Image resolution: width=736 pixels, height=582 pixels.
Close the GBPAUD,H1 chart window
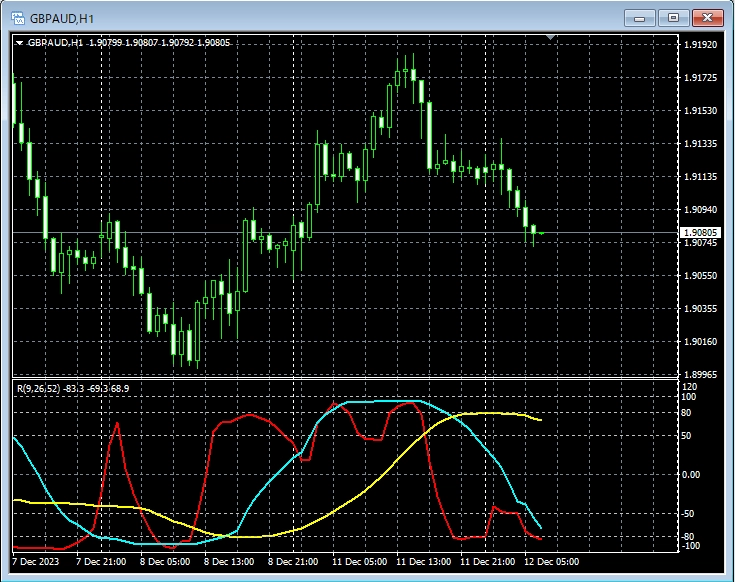pyautogui.click(x=707, y=17)
